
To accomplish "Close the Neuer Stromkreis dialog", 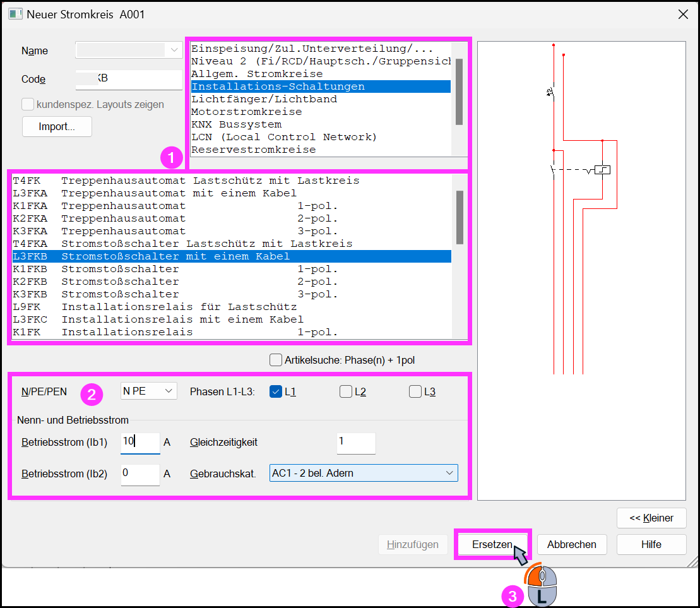I will pos(682,15).
